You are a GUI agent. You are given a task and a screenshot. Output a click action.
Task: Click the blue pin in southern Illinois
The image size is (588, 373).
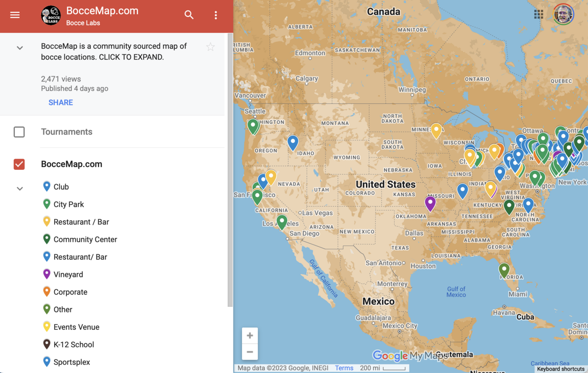pos(462,190)
